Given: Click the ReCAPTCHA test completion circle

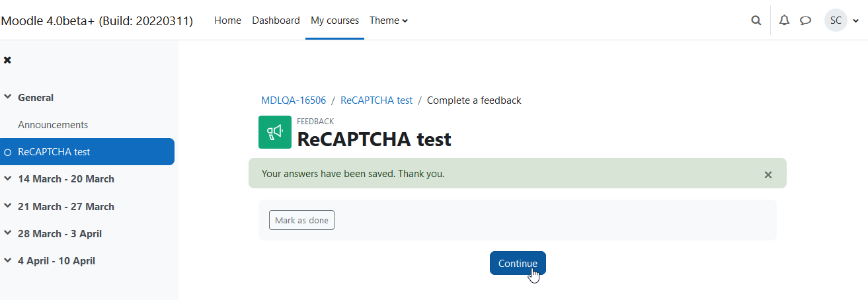Looking at the screenshot, I should click(x=8, y=152).
